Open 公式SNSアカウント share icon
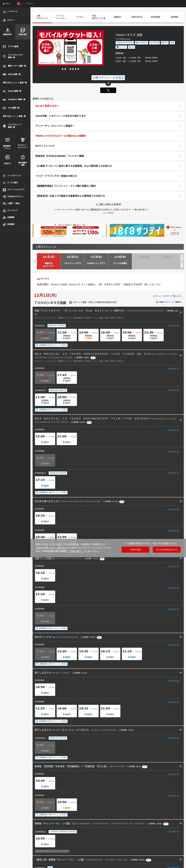Screen dimensions: 186x868 click(4, 196)
